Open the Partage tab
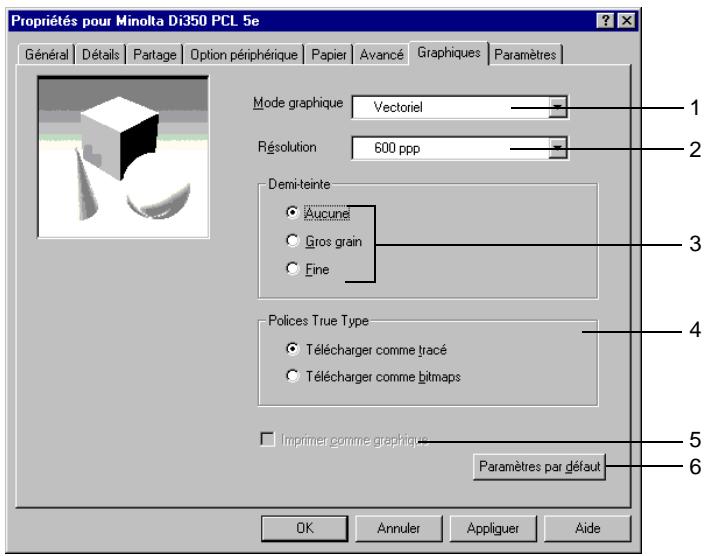The image size is (706, 556). (x=154, y=54)
